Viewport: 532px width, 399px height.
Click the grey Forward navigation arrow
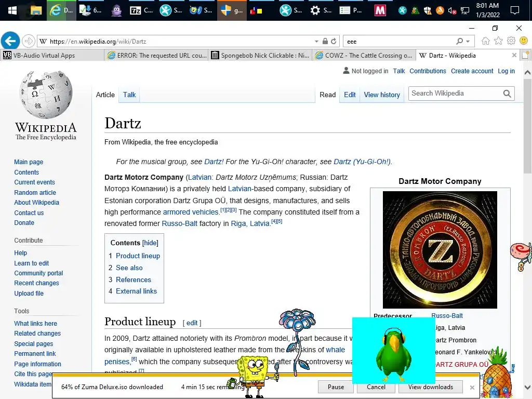pyautogui.click(x=29, y=42)
